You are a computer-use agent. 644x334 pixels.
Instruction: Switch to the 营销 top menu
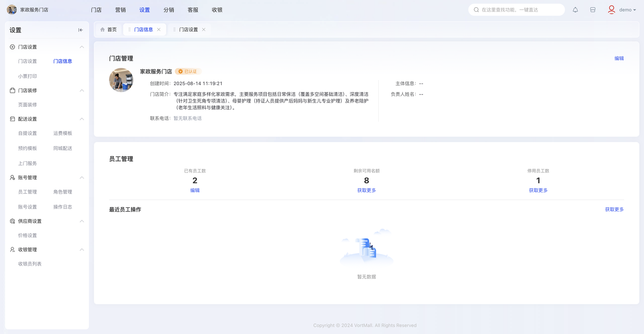pyautogui.click(x=120, y=10)
